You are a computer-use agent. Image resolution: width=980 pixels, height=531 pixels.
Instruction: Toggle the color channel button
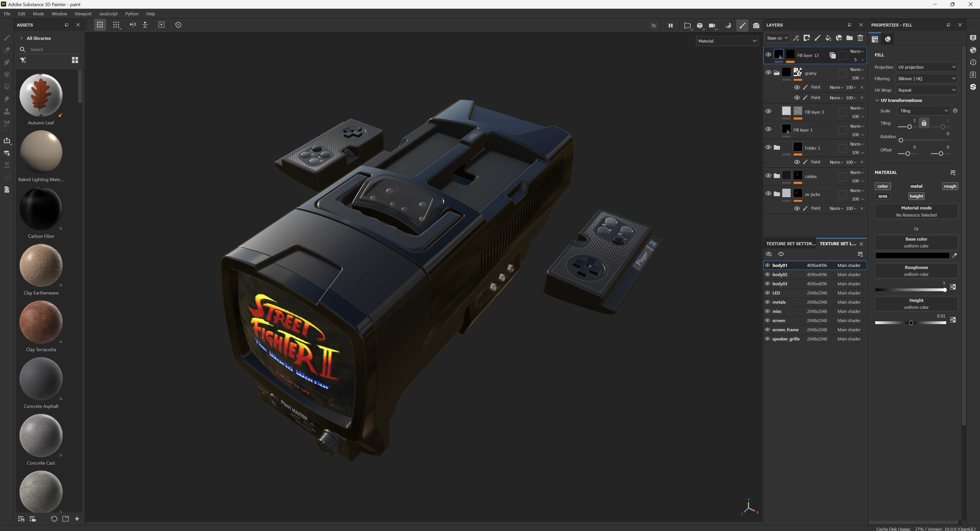pyautogui.click(x=883, y=186)
